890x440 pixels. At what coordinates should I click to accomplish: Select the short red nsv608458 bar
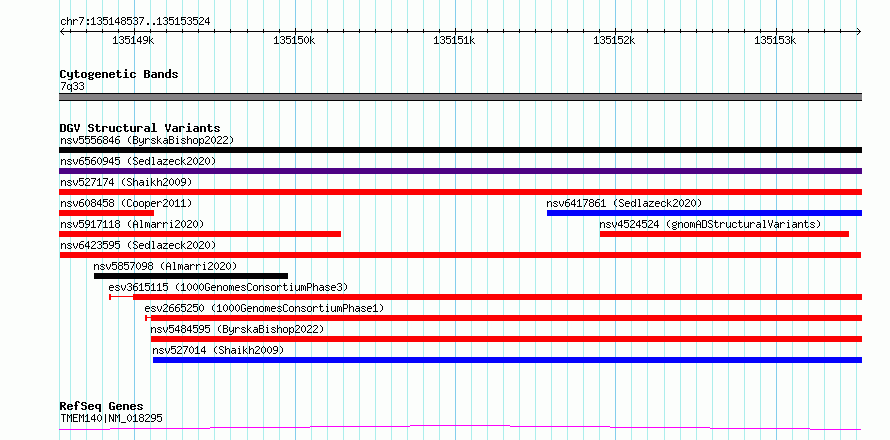pyautogui.click(x=106, y=213)
